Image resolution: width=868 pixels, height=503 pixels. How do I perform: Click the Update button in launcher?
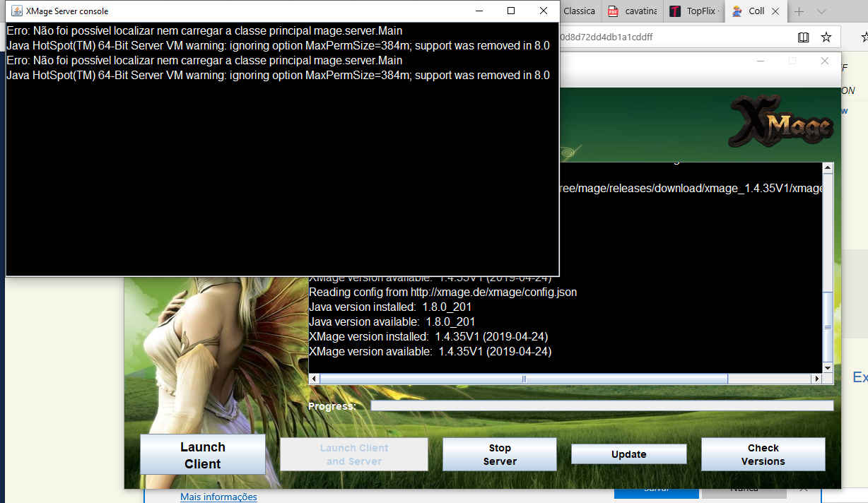click(628, 454)
